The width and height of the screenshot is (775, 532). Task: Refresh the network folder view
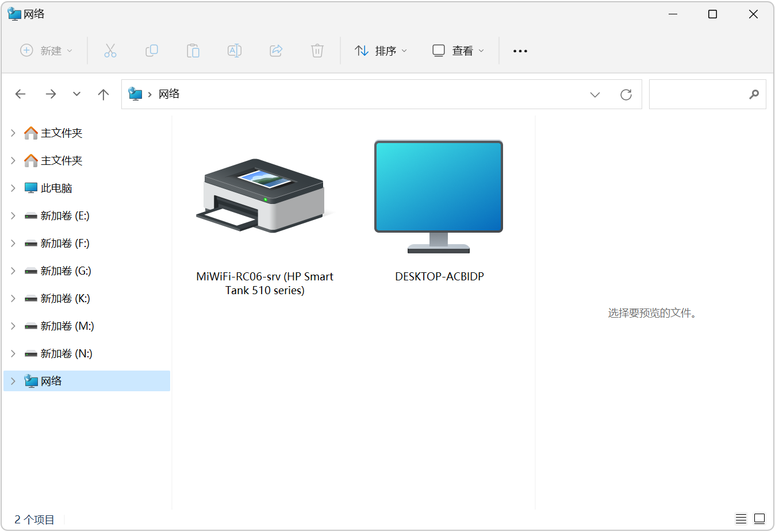click(x=626, y=94)
